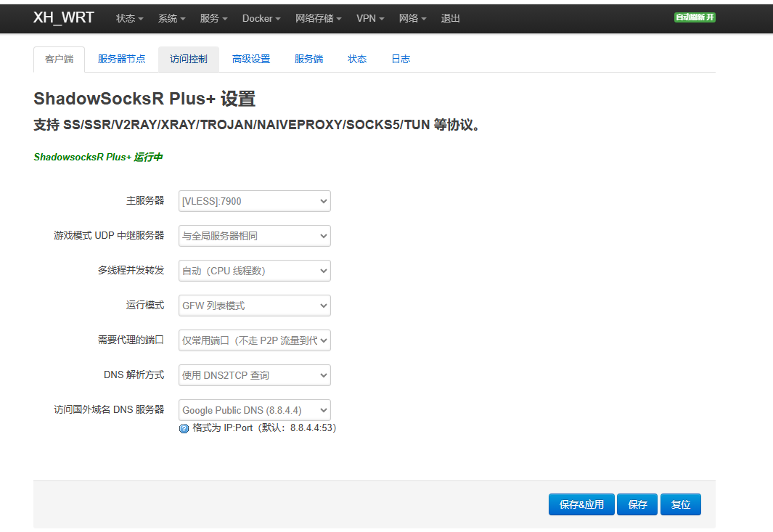Expand the VPN menu in navbar
This screenshot has width=773, height=532.
point(370,18)
